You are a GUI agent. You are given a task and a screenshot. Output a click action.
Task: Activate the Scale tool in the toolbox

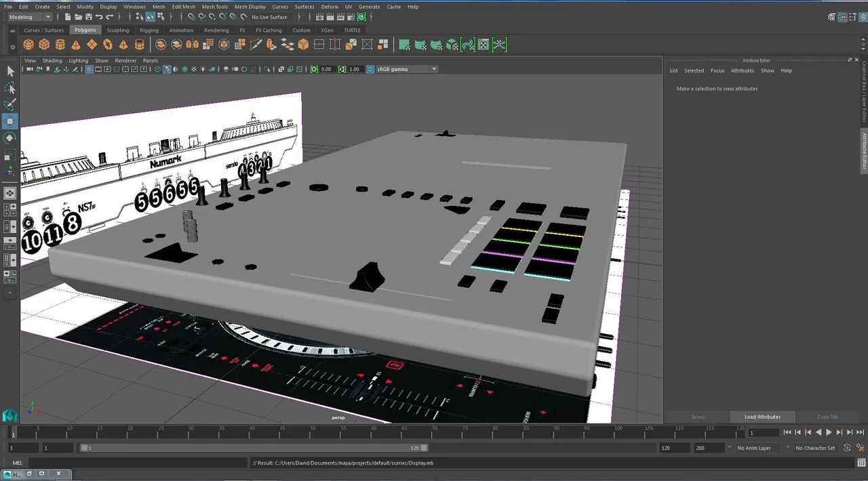point(10,155)
